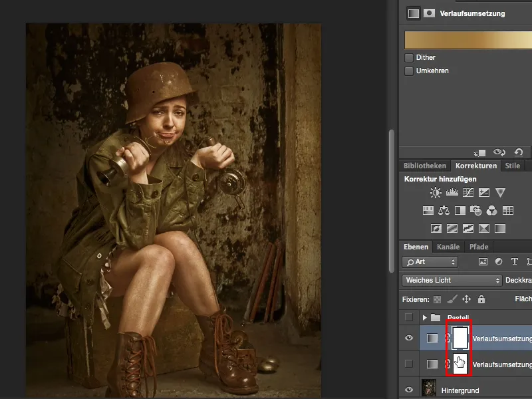The image size is (532, 399).
Task: Enable the Dither checkbox
Action: 409,58
